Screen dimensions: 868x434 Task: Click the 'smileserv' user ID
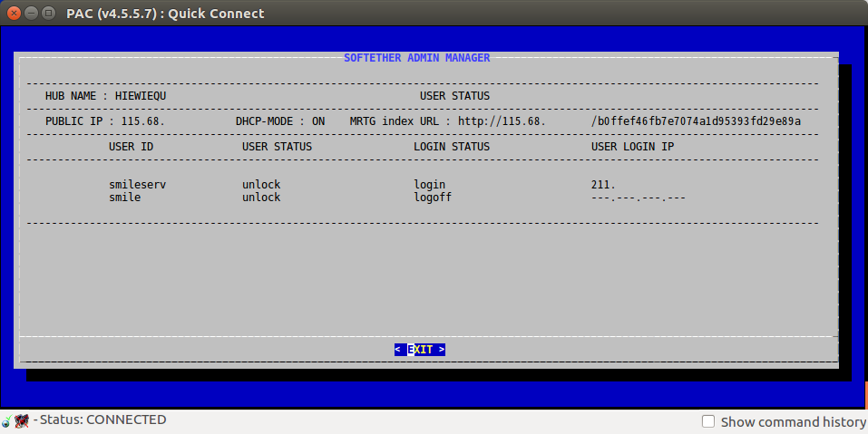[137, 185]
